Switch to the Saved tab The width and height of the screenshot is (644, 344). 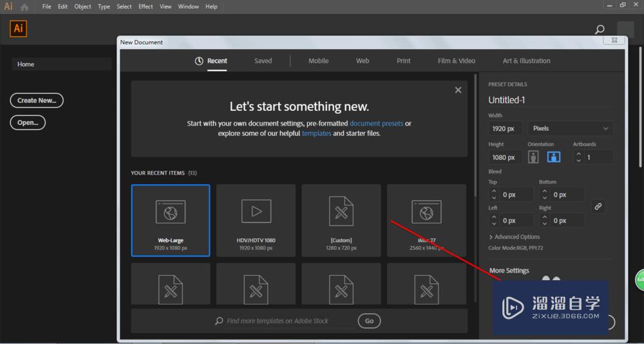[x=263, y=61]
